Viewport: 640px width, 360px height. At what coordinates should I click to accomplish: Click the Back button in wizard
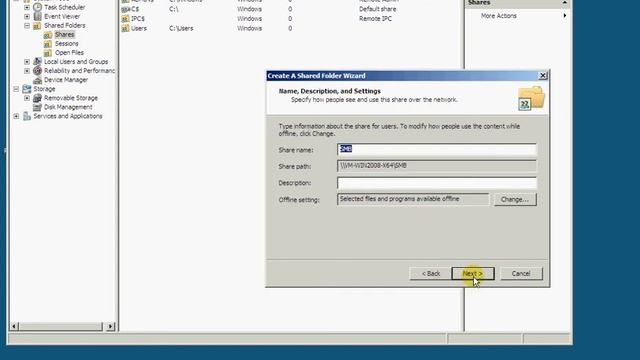431,273
